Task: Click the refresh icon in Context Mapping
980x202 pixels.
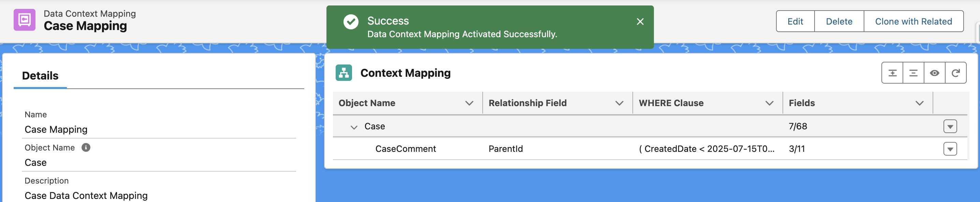Action: click(x=955, y=73)
